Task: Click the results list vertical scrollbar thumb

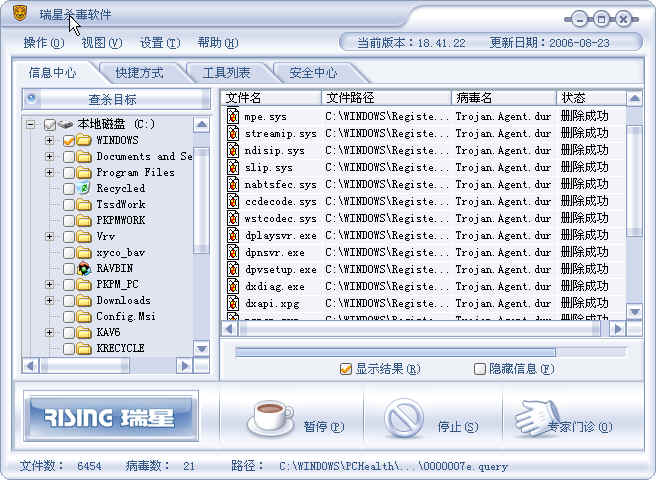Action: pos(635,181)
